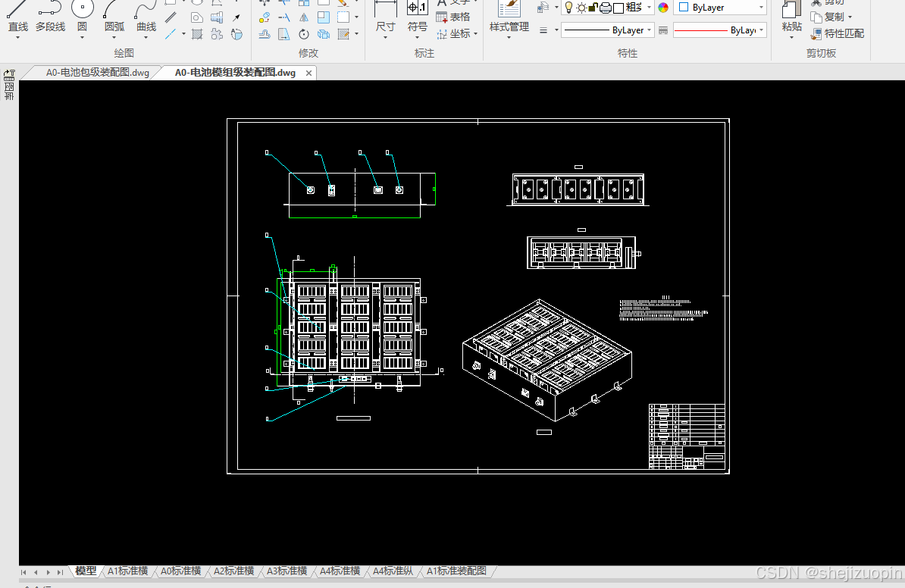This screenshot has height=588, width=905.
Task: Jump to last layout tab arrow
Action: (60, 572)
